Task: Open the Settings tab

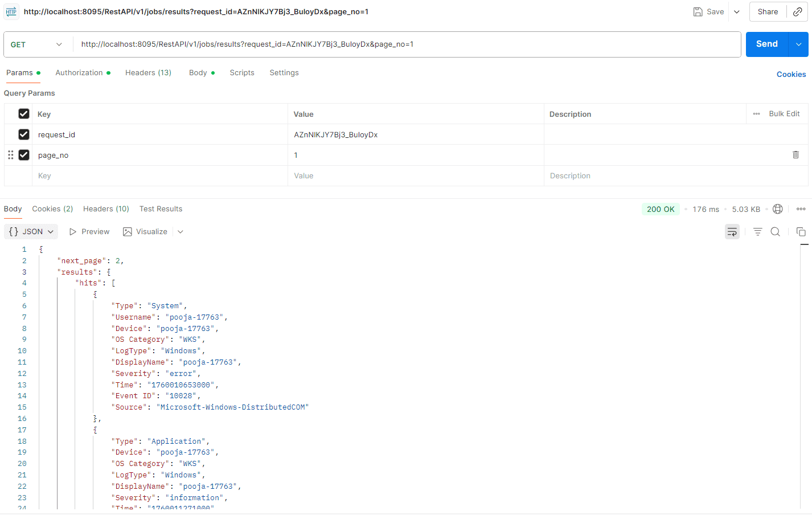Action: click(284, 73)
